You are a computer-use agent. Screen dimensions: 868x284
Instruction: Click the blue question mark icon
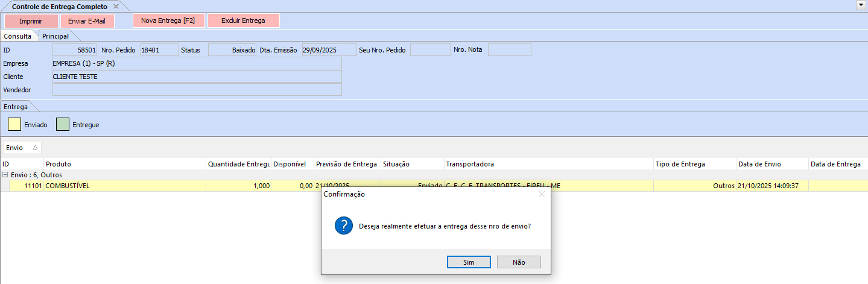344,226
